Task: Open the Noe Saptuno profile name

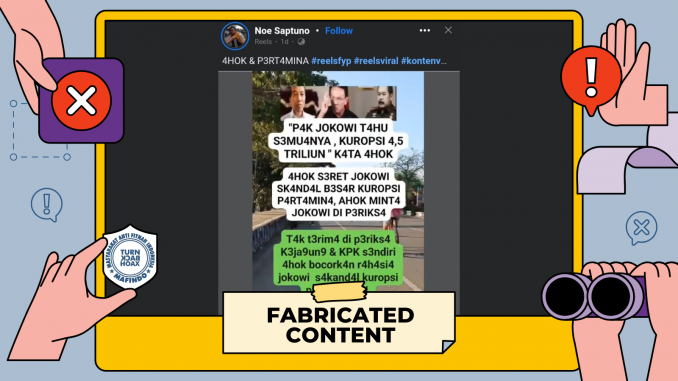Action: coord(282,31)
